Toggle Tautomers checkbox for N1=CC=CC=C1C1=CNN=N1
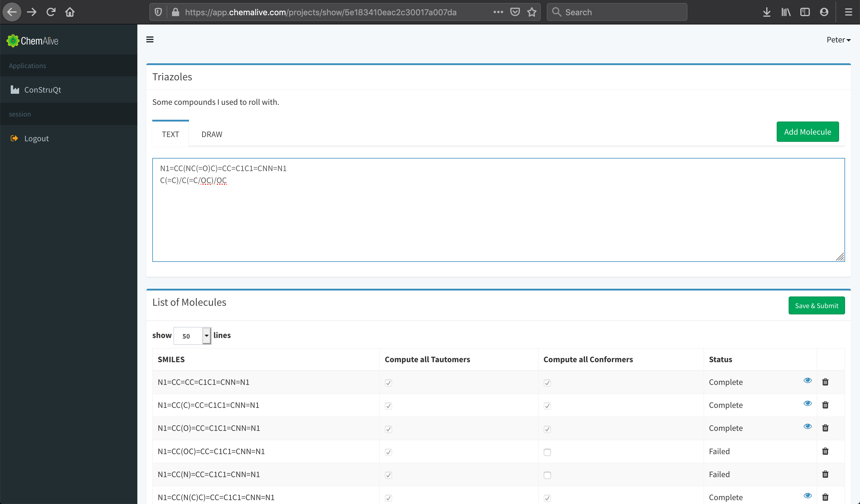This screenshot has height=504, width=860. coord(388,383)
